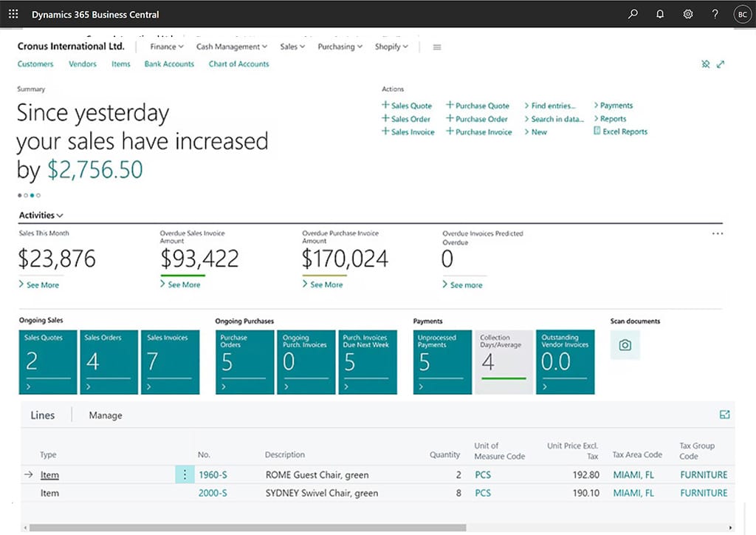Open the settings gear icon
Viewport: 756px width, 535px height.
688,14
